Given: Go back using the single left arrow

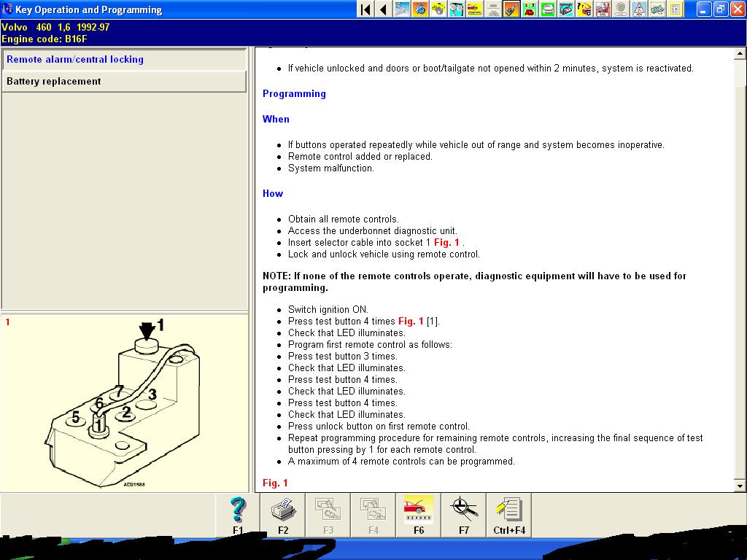Looking at the screenshot, I should pyautogui.click(x=384, y=9).
